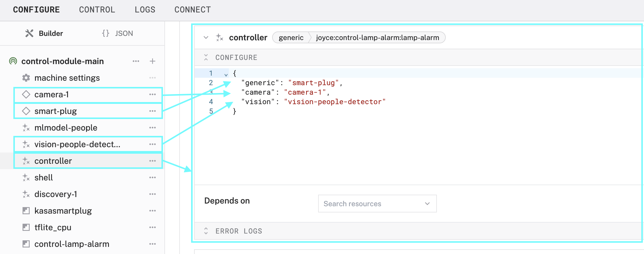Select controller in the resource list
The image size is (644, 254).
tap(53, 161)
